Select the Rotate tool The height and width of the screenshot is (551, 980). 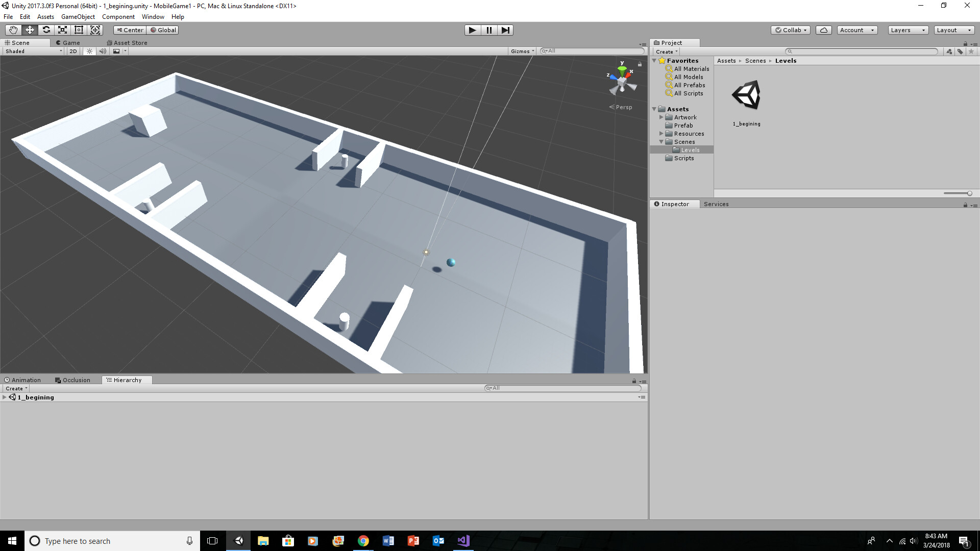46,30
